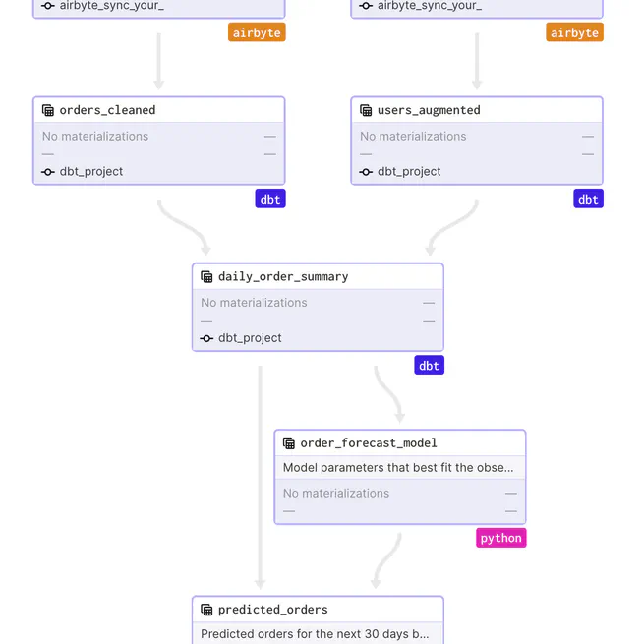Click the order_forecast_model description text
Viewport: 644px width, 644px height.
click(x=397, y=468)
